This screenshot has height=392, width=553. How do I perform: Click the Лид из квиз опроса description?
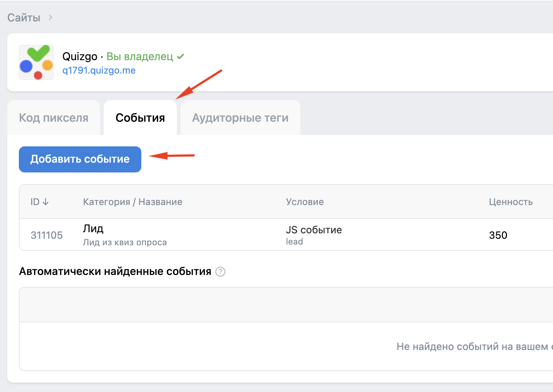[x=125, y=242]
